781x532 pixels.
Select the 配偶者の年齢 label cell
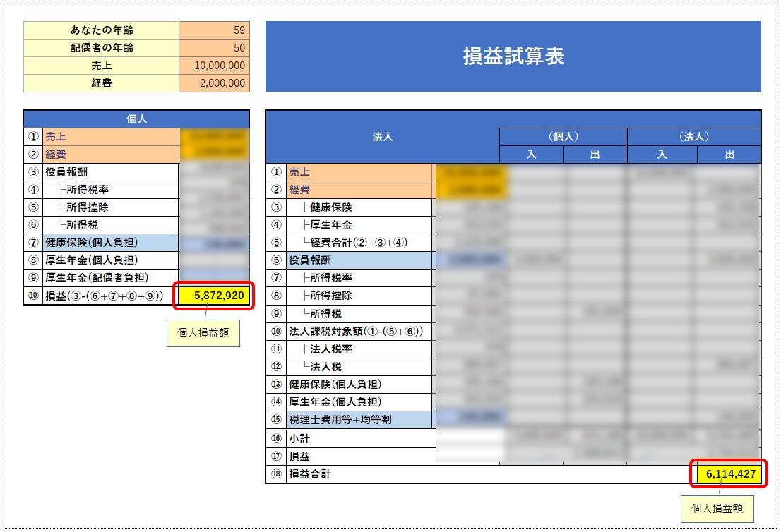point(101,48)
